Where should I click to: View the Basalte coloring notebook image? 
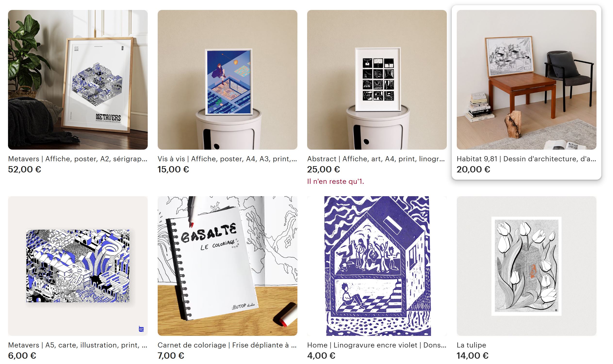[x=227, y=266]
